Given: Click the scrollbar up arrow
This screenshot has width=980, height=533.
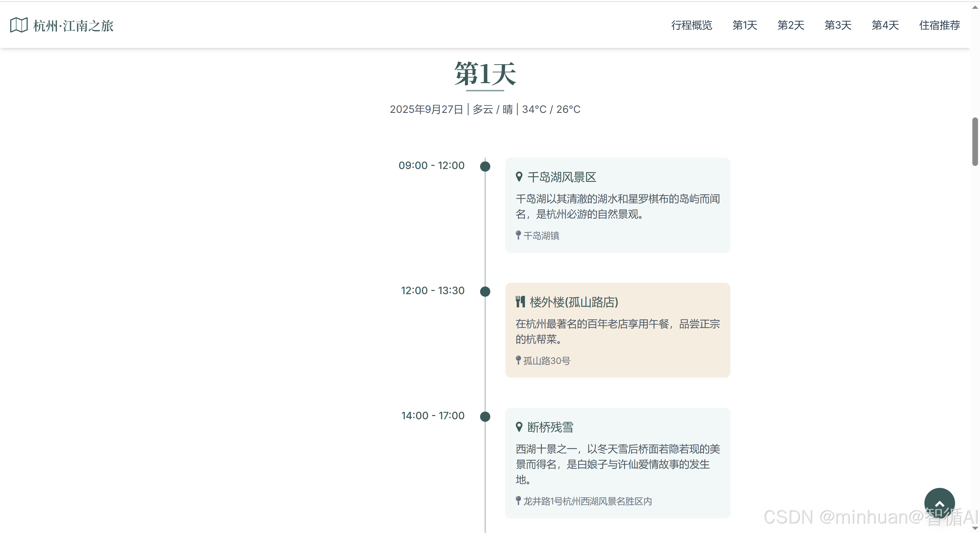Looking at the screenshot, I should 975,7.
